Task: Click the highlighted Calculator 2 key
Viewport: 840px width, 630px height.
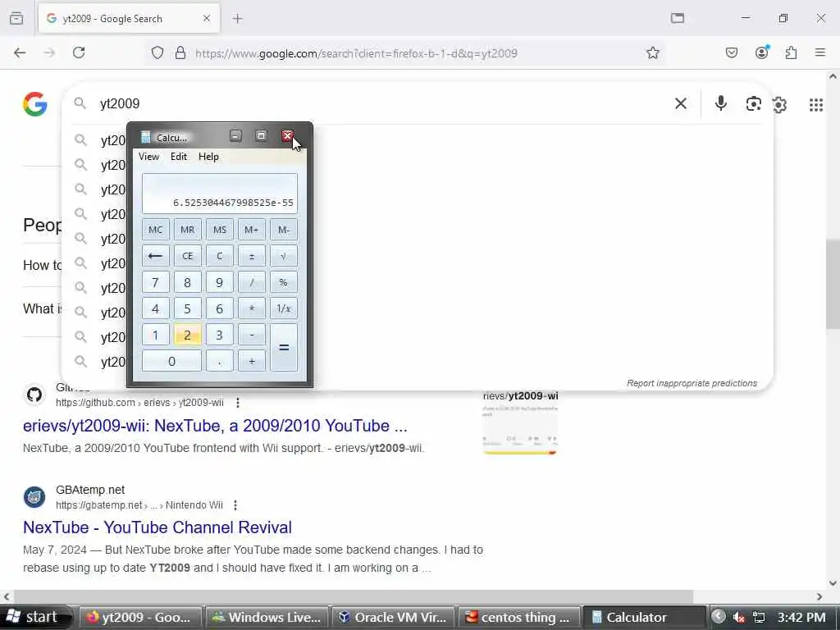Action: coord(188,335)
